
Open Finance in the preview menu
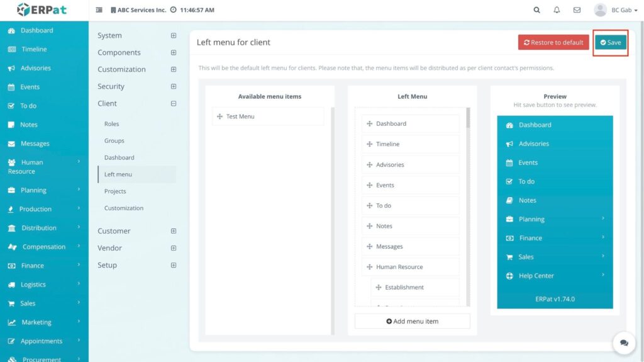point(531,238)
